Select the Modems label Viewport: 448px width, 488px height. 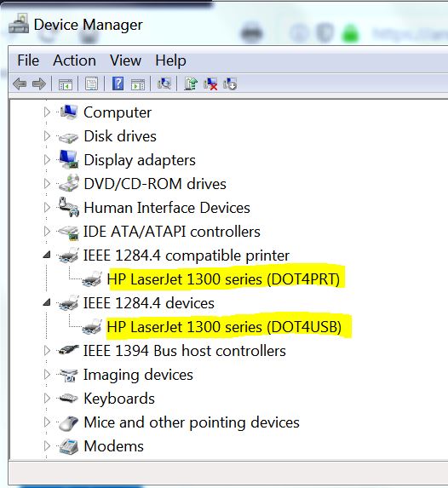[113, 446]
